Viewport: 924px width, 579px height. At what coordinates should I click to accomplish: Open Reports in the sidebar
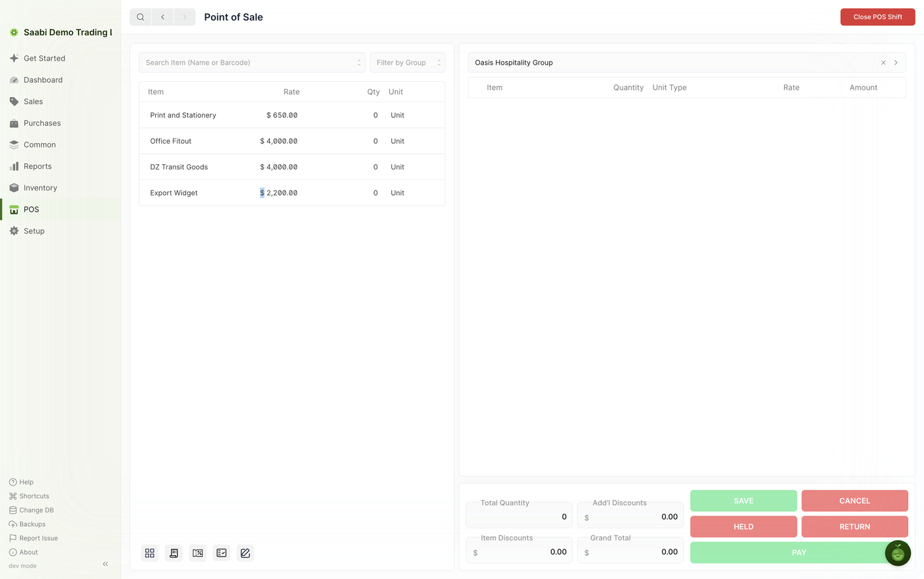click(x=61, y=166)
